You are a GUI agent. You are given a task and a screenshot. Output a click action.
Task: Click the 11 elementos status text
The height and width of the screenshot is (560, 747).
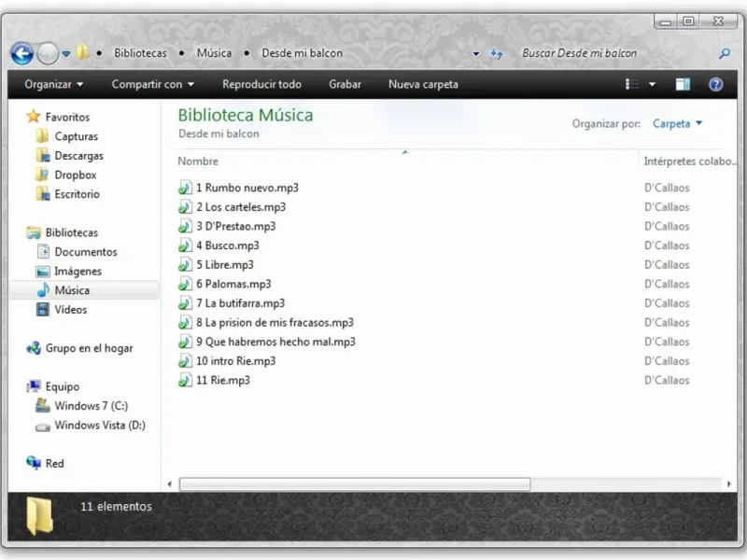[116, 506]
